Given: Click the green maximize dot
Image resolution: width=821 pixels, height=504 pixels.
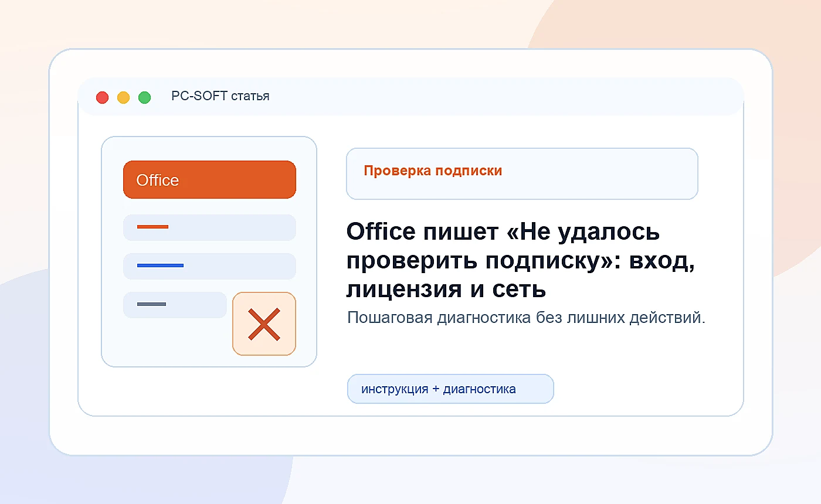Looking at the screenshot, I should pyautogui.click(x=144, y=97).
